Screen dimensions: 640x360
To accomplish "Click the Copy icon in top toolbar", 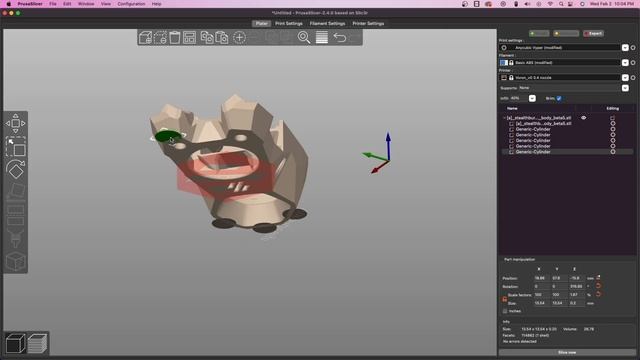I will pos(207,38).
